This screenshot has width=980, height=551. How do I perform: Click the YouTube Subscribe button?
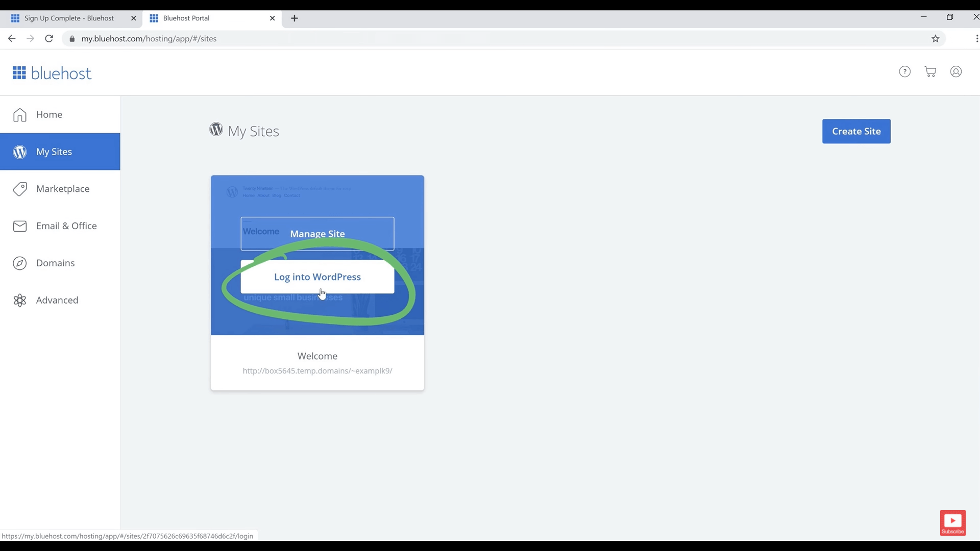point(952,523)
